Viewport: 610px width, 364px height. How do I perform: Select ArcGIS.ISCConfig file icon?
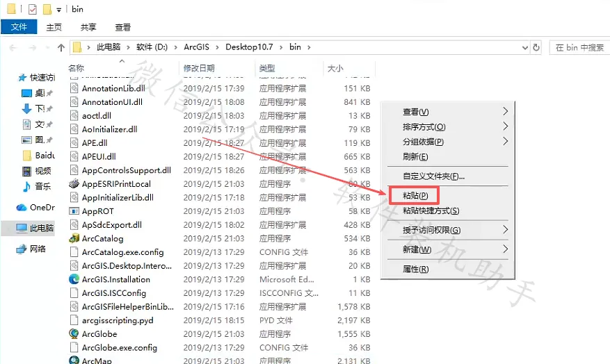tap(74, 292)
